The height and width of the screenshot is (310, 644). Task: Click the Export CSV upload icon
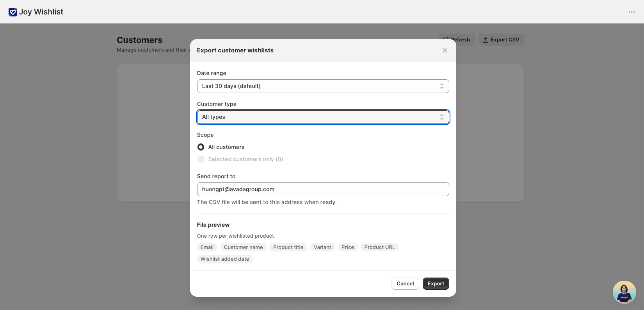pyautogui.click(x=486, y=40)
